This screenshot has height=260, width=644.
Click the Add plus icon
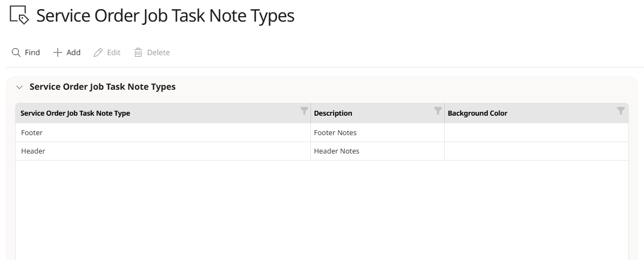58,52
